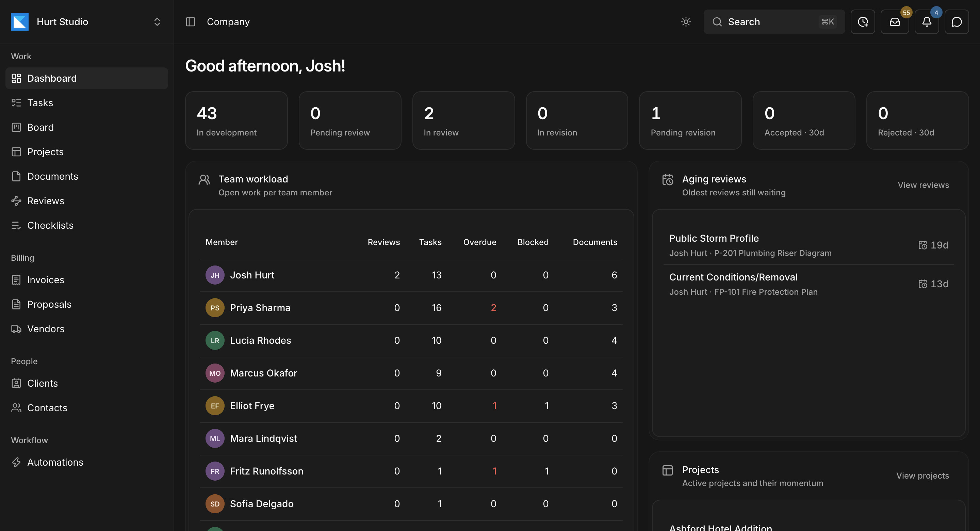Open the In development stat card

pos(236,120)
